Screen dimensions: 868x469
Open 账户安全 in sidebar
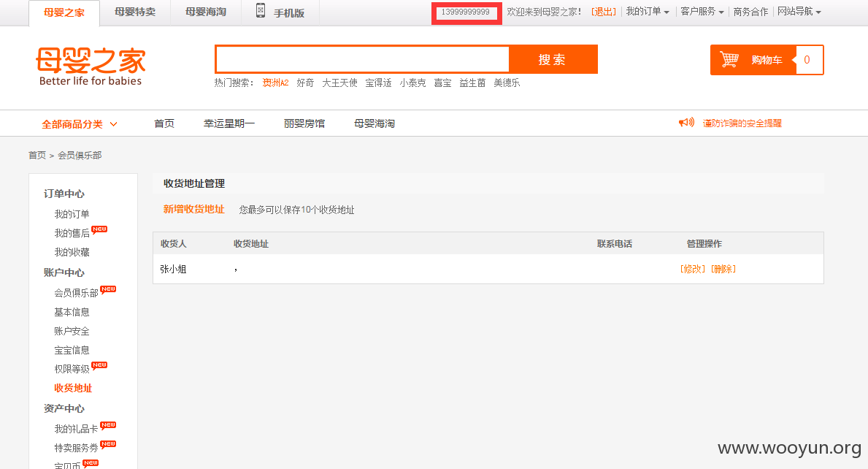(x=72, y=331)
